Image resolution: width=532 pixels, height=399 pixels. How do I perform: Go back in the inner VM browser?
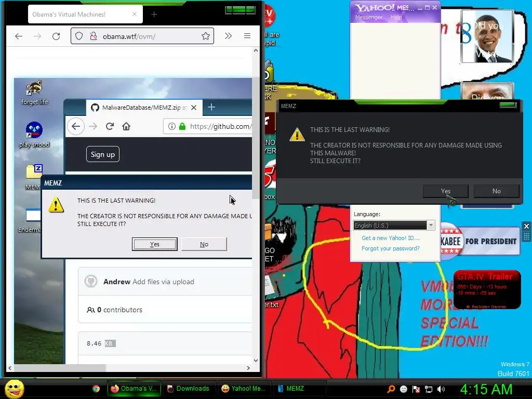tap(76, 127)
